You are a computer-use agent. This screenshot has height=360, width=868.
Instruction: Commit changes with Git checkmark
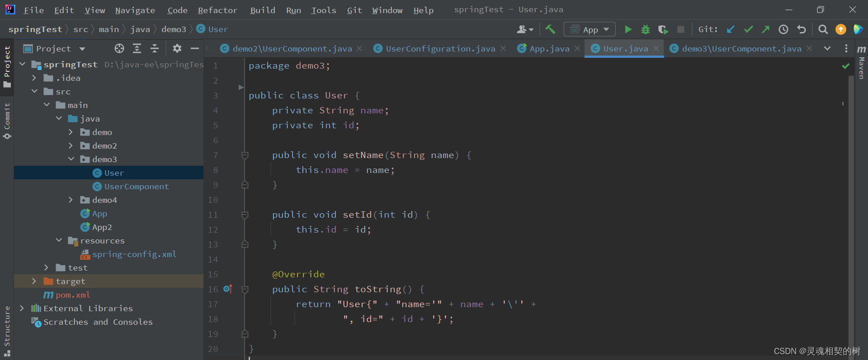pos(748,29)
